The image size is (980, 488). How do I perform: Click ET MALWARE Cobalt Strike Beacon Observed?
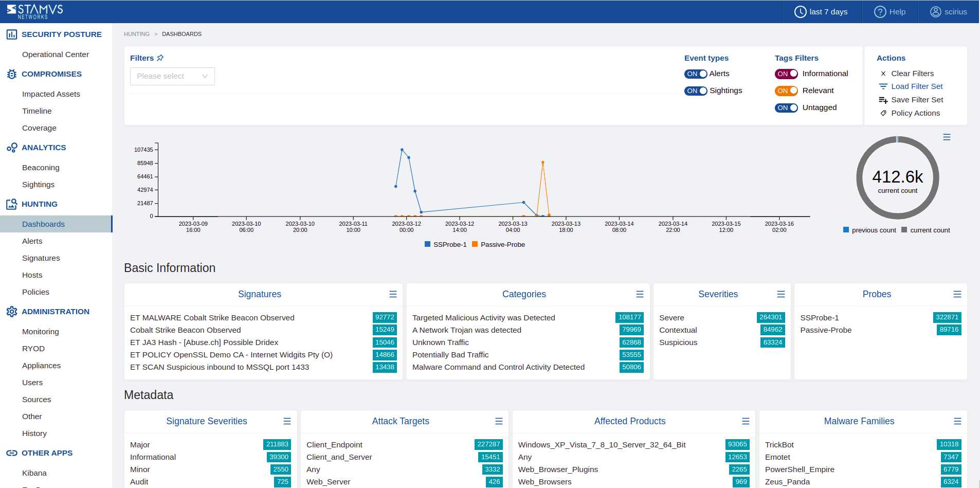tap(212, 318)
